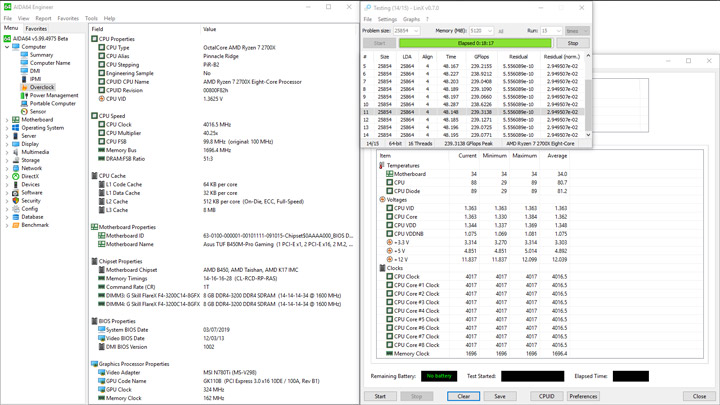The image size is (720, 405).
Task: Open the IPMI node icon
Action: tap(24, 79)
